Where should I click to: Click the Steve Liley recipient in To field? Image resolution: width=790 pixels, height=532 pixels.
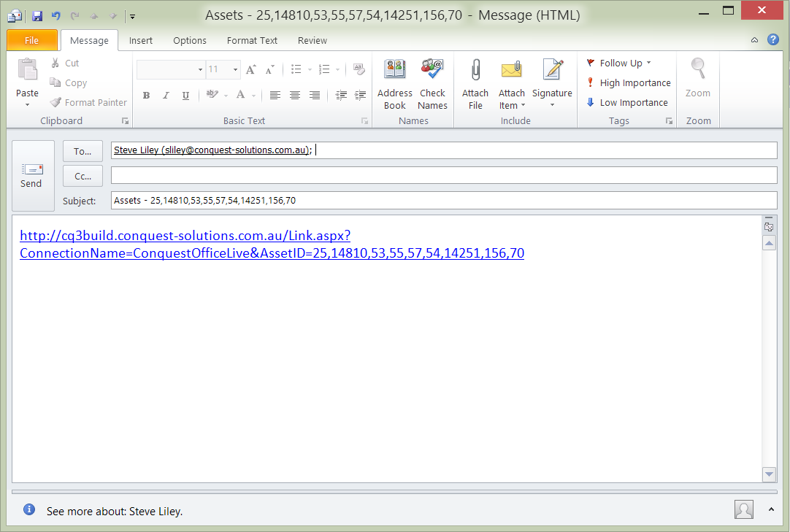(x=212, y=150)
